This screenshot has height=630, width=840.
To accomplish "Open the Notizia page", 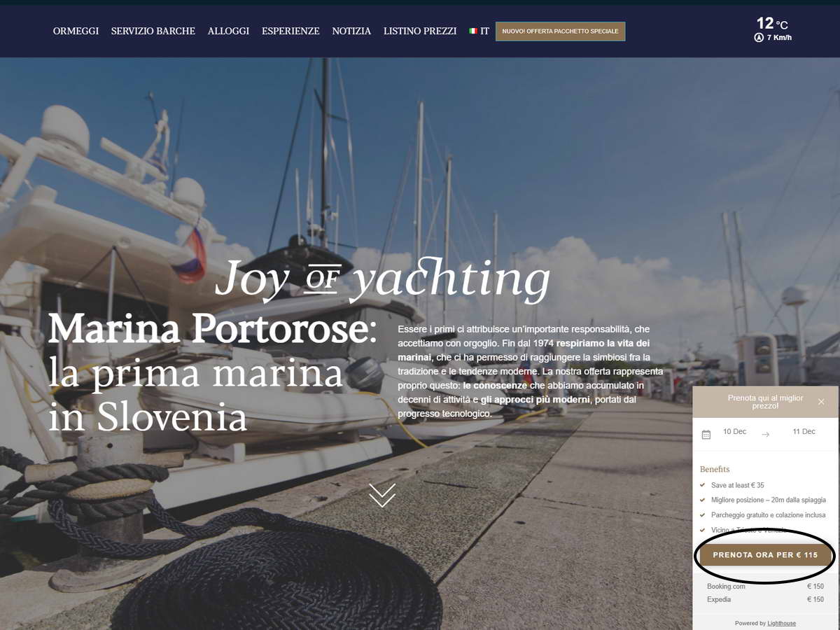I will pos(351,31).
